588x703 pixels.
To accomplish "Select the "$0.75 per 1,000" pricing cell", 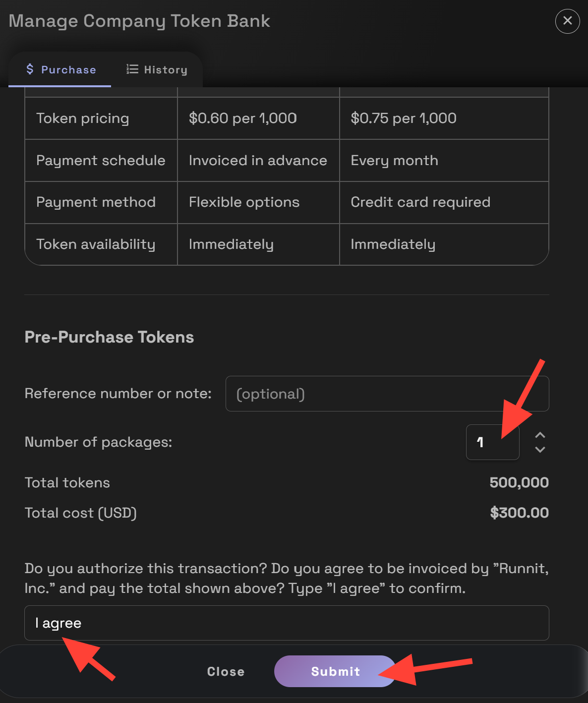I will pos(404,118).
